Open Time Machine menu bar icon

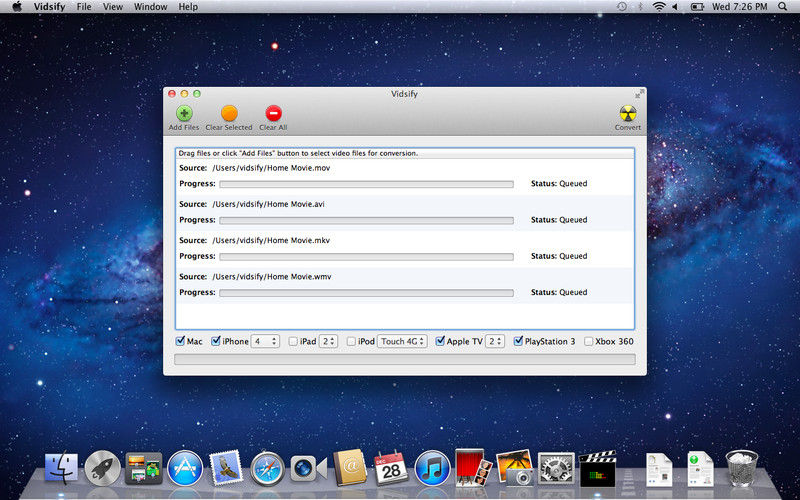click(622, 7)
